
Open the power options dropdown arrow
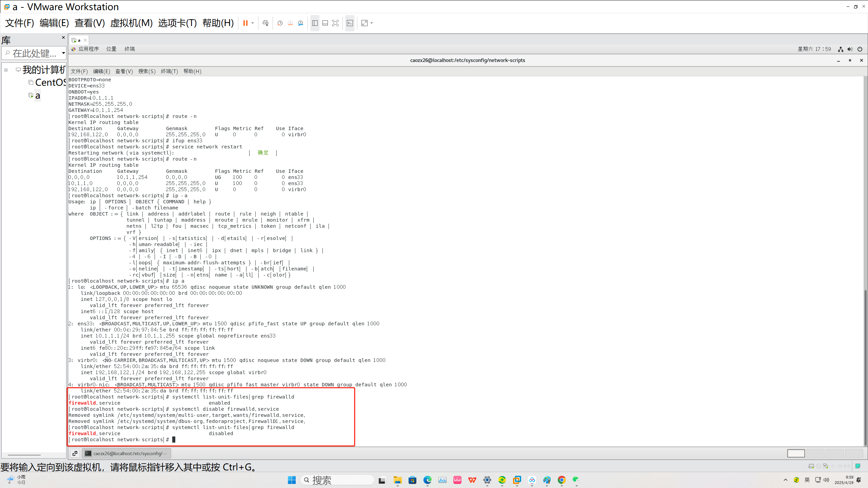coord(253,23)
